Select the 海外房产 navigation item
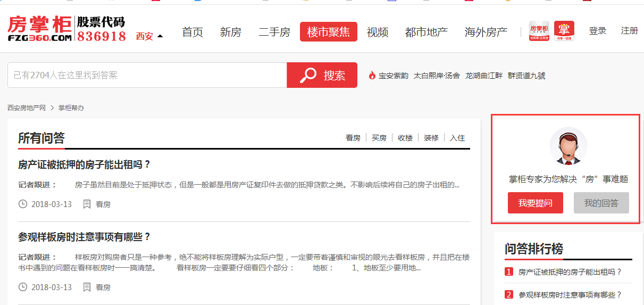 click(x=486, y=32)
